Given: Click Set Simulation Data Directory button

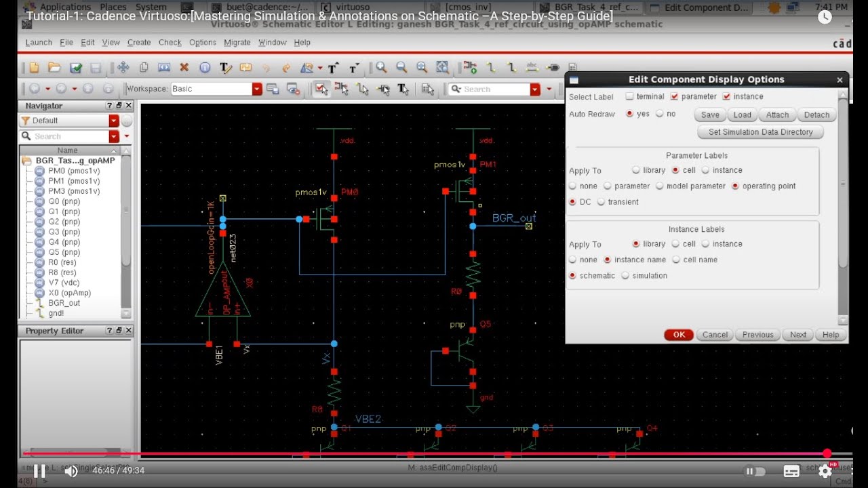Looking at the screenshot, I should tap(760, 132).
